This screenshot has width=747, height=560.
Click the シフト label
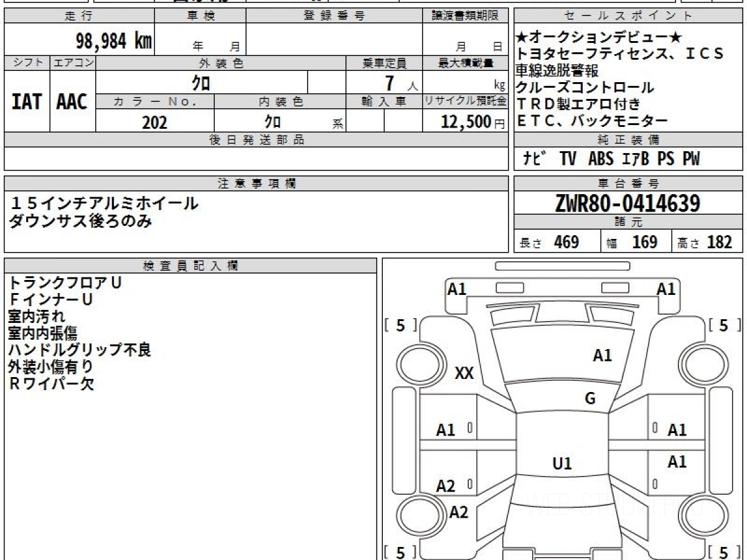click(x=27, y=63)
